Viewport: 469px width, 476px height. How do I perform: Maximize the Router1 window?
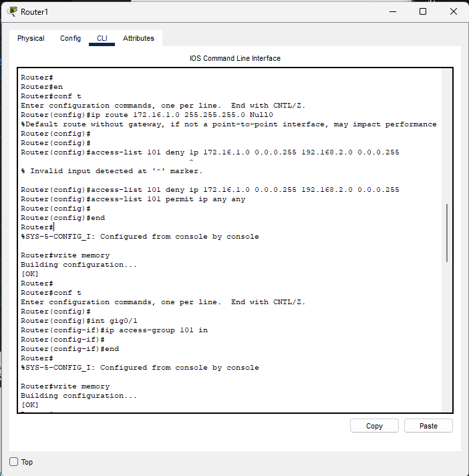[423, 11]
